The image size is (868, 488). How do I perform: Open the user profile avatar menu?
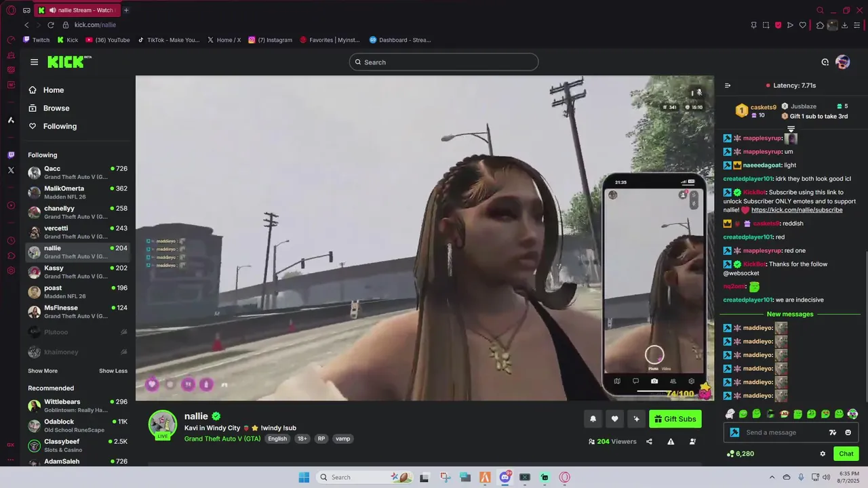(843, 62)
